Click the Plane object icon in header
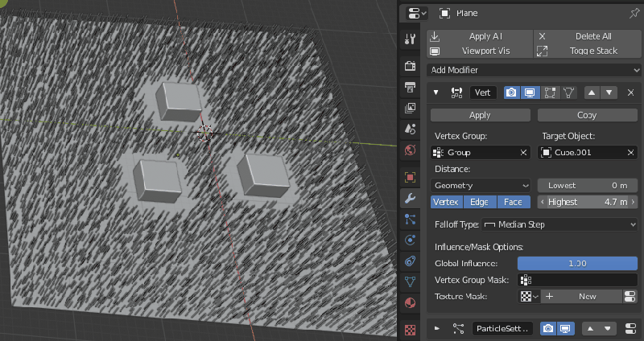Image resolution: width=644 pixels, height=341 pixels. coord(445,13)
